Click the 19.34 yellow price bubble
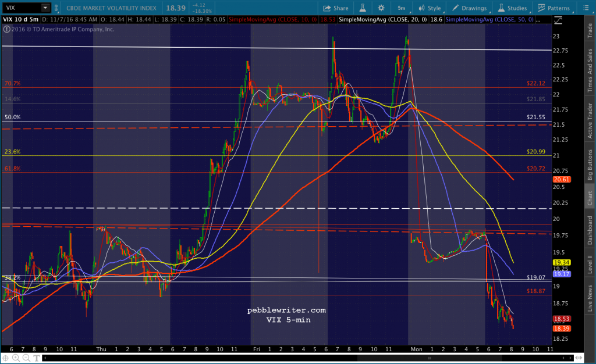Viewport: 596px width, 364px height. point(562,262)
